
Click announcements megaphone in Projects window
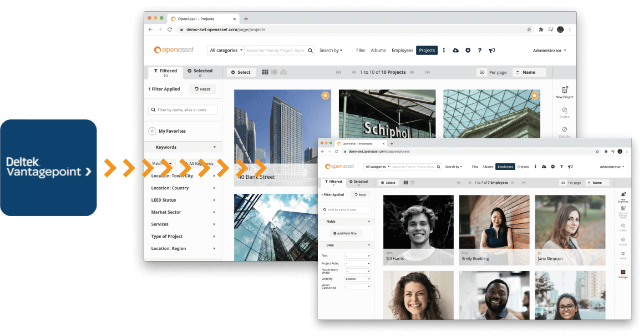(491, 50)
